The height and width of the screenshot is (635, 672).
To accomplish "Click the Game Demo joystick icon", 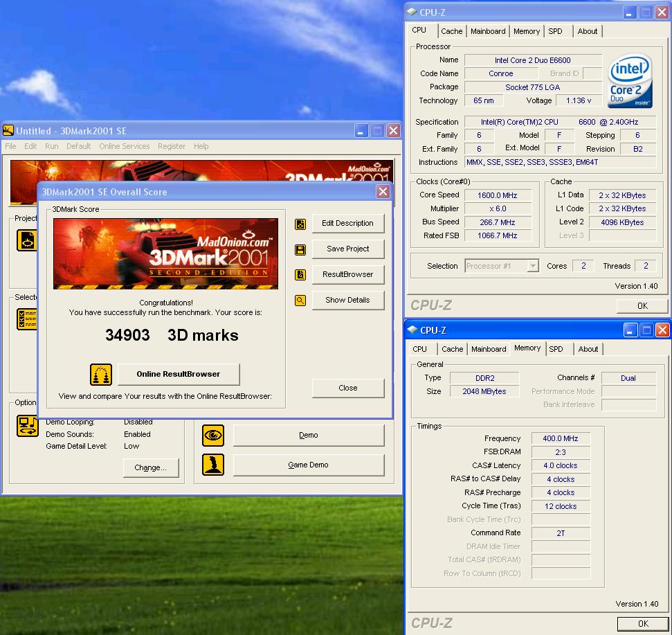I will coord(213,465).
